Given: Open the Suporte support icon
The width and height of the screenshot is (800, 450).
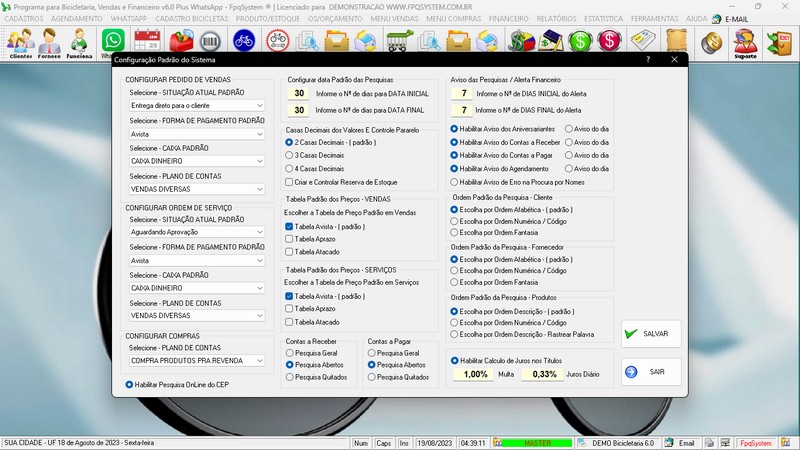Looking at the screenshot, I should point(745,43).
